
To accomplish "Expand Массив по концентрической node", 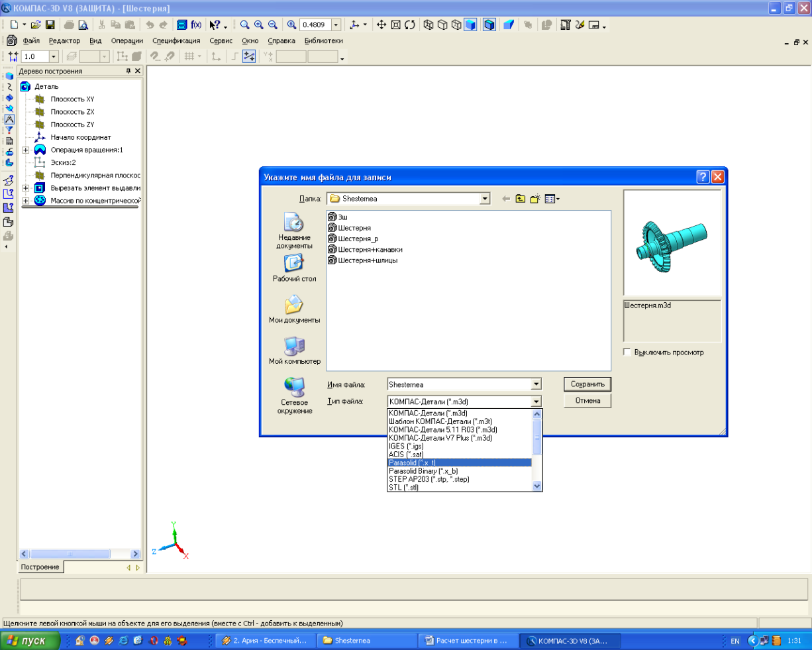I will click(x=26, y=201).
